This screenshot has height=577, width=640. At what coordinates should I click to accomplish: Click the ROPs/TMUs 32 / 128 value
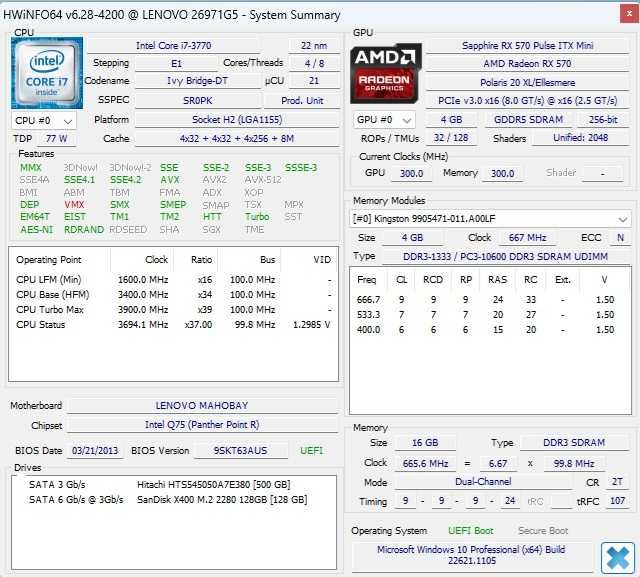pyautogui.click(x=451, y=138)
